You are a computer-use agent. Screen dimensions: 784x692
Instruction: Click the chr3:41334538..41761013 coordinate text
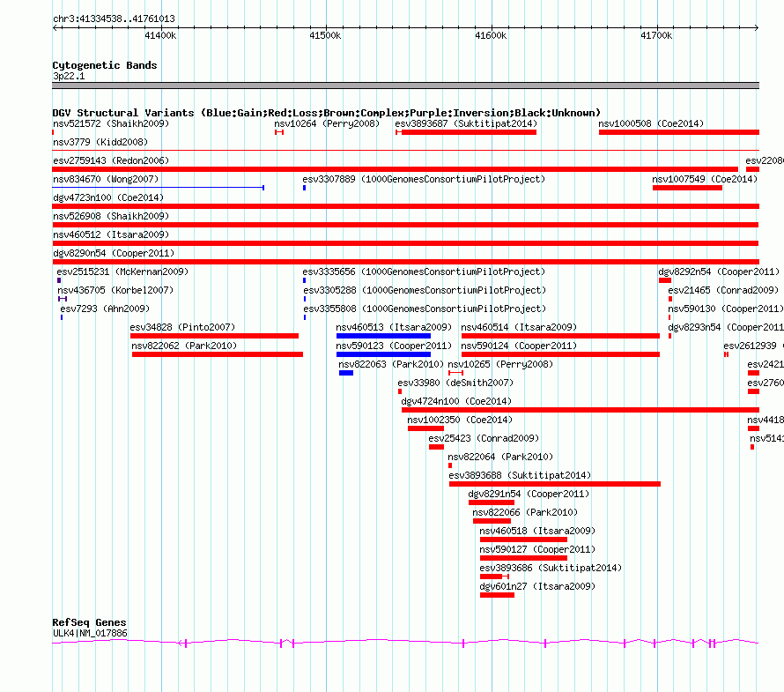114,19
